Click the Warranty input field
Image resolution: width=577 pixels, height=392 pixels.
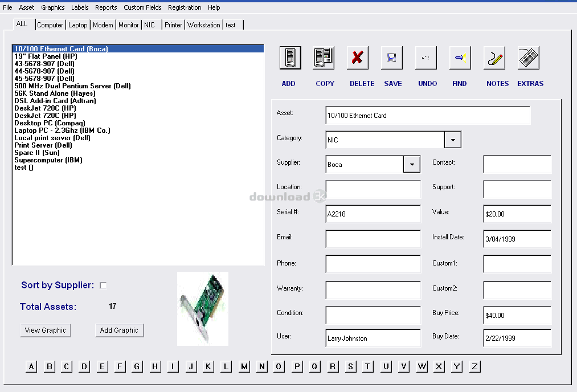[373, 291]
